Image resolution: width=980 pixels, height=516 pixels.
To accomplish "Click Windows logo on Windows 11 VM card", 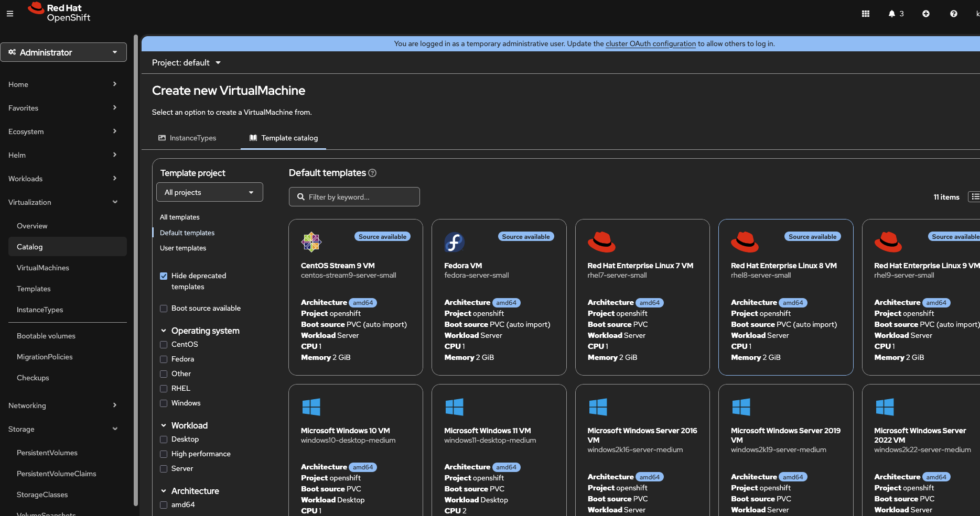I will tap(454, 407).
